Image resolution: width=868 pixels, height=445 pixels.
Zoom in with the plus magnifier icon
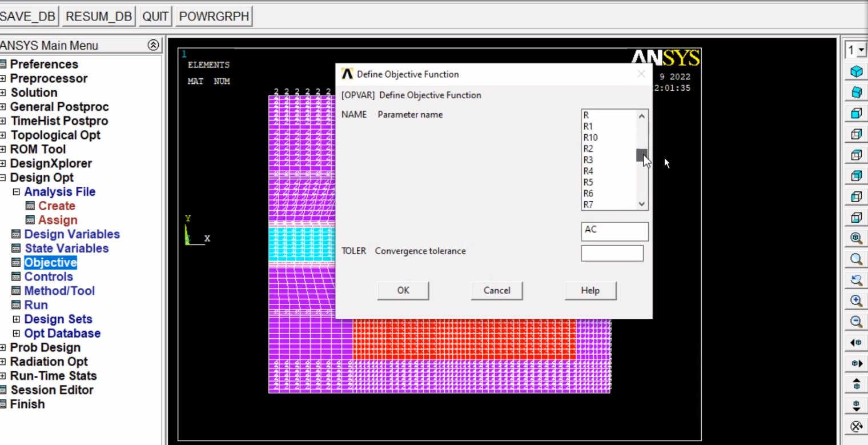pyautogui.click(x=856, y=301)
